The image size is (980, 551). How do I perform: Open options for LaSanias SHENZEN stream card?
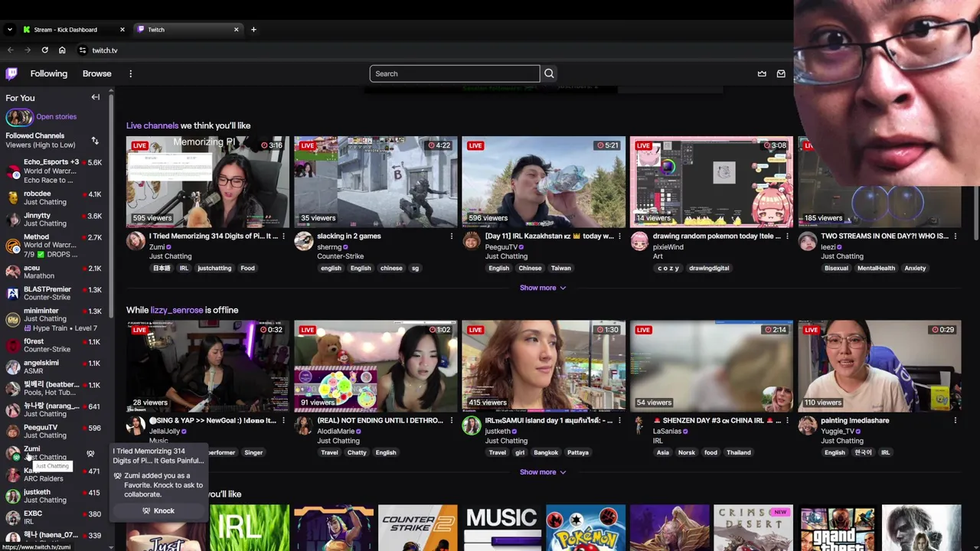[x=787, y=421]
